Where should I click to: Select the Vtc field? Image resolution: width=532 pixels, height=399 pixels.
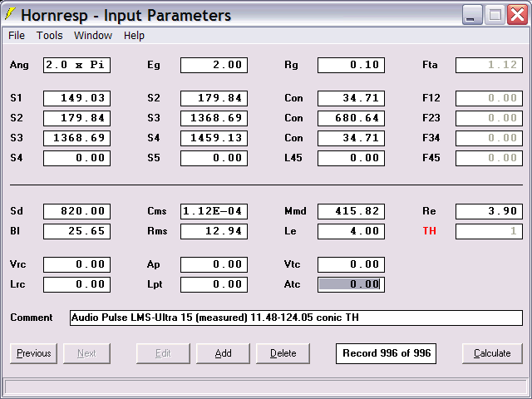(x=351, y=264)
